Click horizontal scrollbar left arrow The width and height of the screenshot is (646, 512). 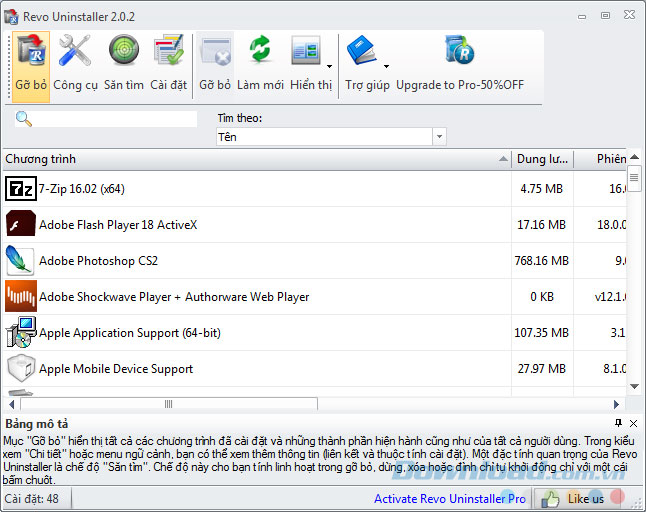(x=11, y=404)
